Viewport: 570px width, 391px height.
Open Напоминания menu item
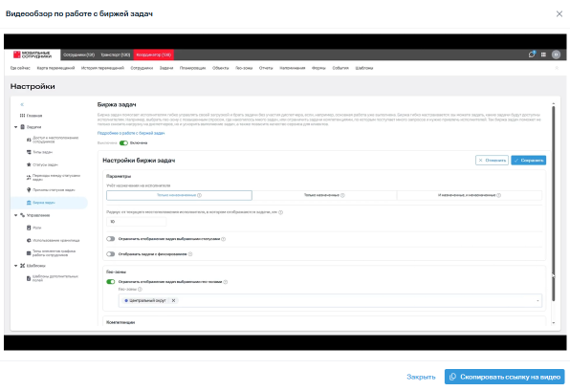point(292,68)
